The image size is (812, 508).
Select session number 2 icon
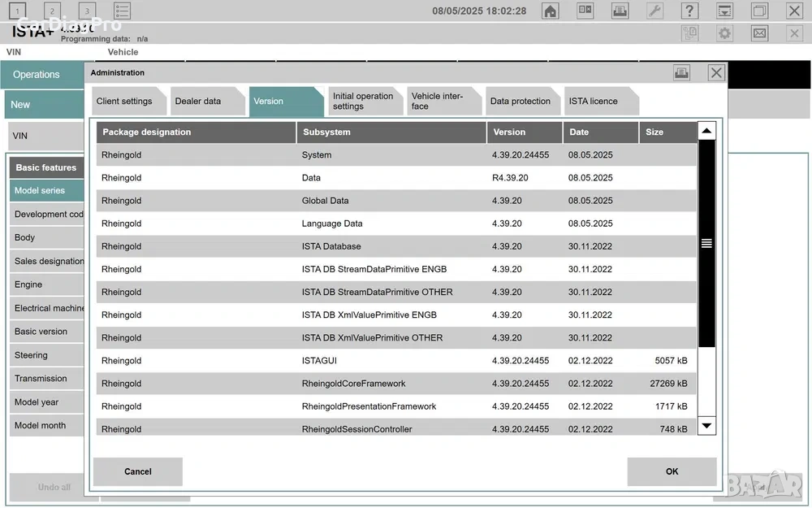52,11
